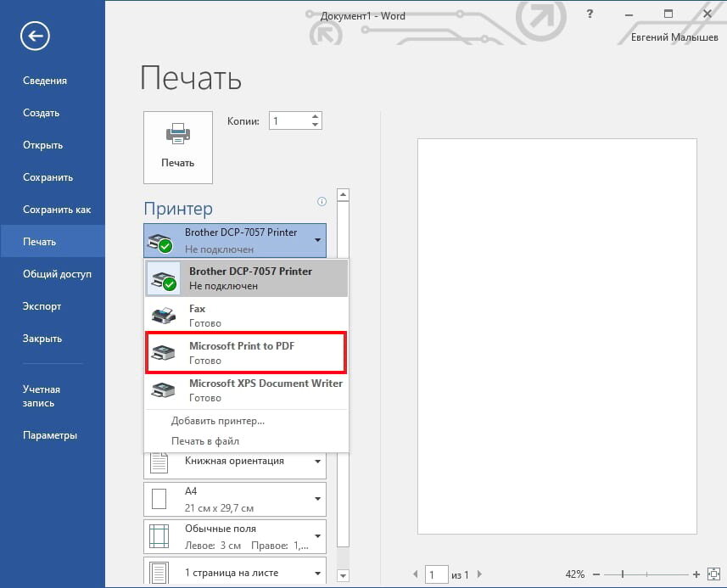Click the Копии number field
727x588 pixels.
290,121
